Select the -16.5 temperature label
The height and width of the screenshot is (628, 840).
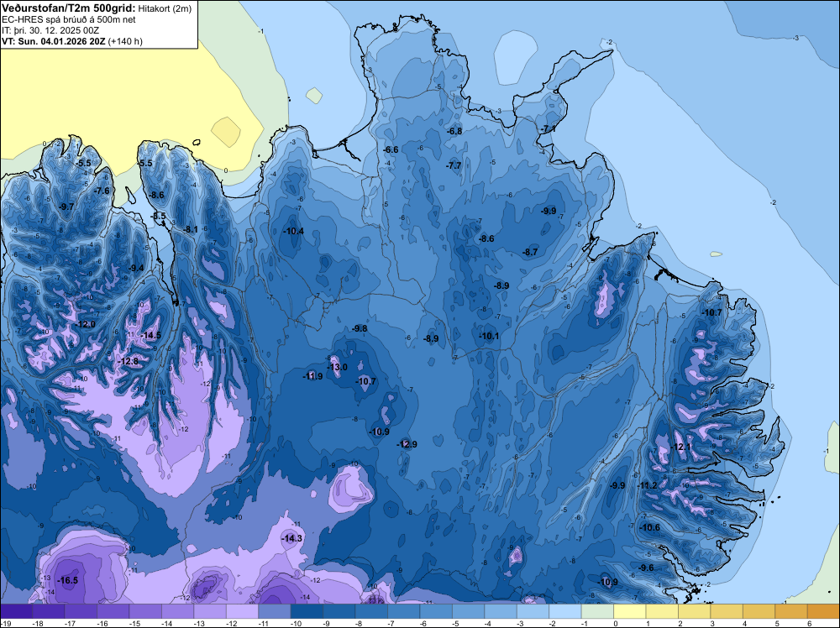click(67, 580)
